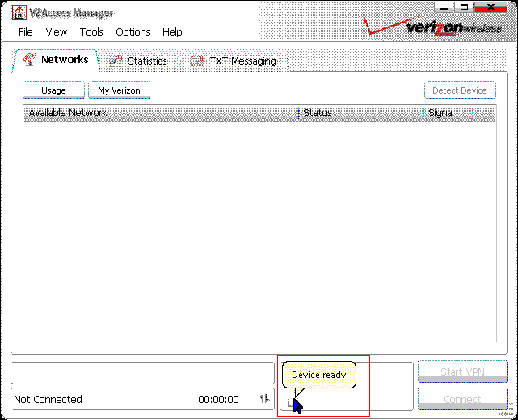Open the Tools menu

pyautogui.click(x=91, y=32)
